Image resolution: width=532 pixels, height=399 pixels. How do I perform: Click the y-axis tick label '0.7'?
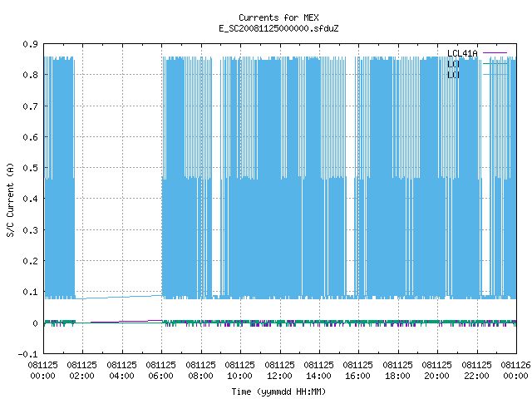[x=30, y=106]
